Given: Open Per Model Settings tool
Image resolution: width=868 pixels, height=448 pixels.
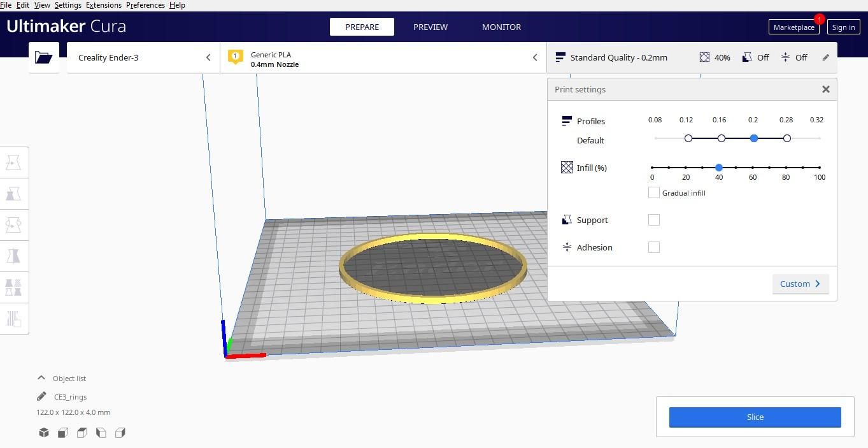Looking at the screenshot, I should pyautogui.click(x=13, y=287).
